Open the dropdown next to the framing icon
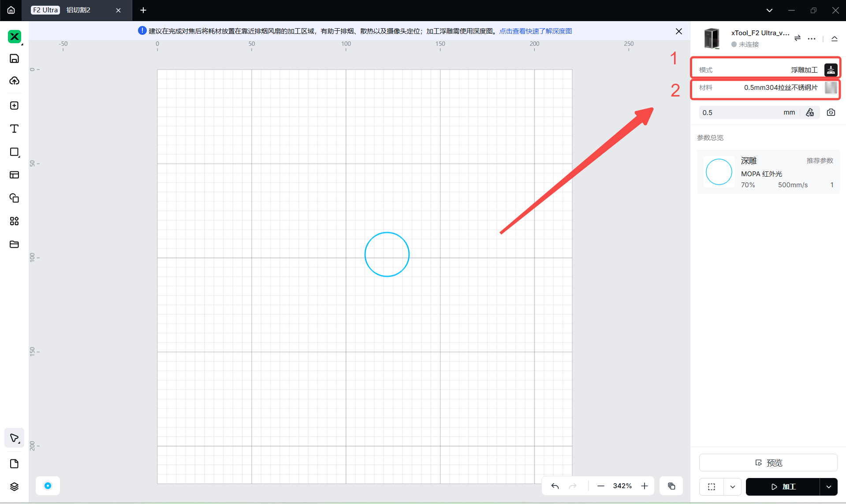This screenshot has height=504, width=846. (x=733, y=487)
